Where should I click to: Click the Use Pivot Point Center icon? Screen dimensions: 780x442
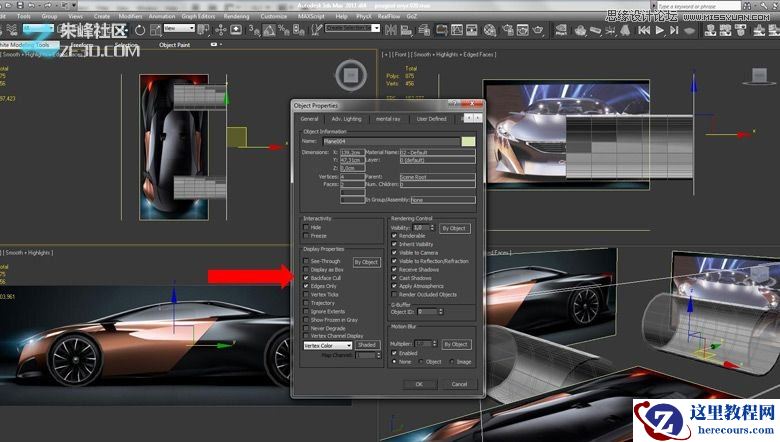[x=203, y=30]
